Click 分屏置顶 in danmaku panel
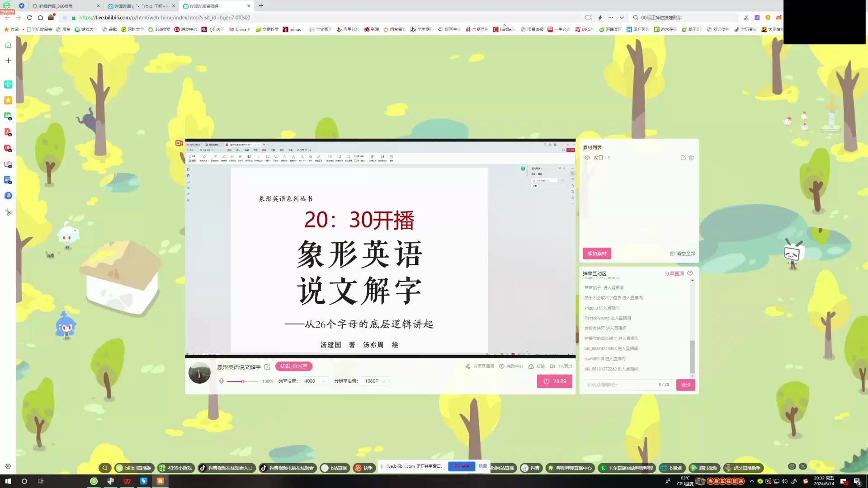 point(674,273)
